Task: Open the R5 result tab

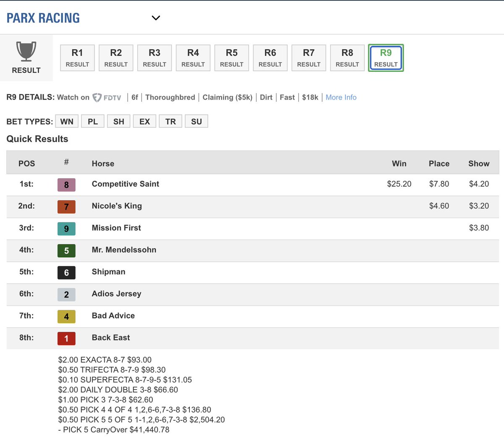Action: point(232,58)
